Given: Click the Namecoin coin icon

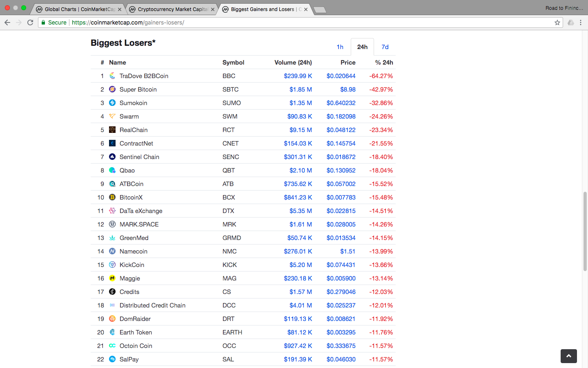Looking at the screenshot, I should [112, 251].
